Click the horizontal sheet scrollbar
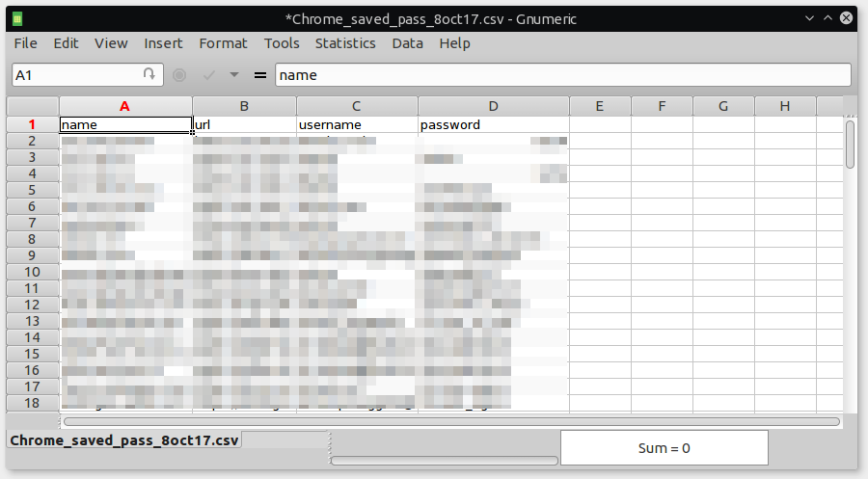This screenshot has height=479, width=868. tap(451, 421)
